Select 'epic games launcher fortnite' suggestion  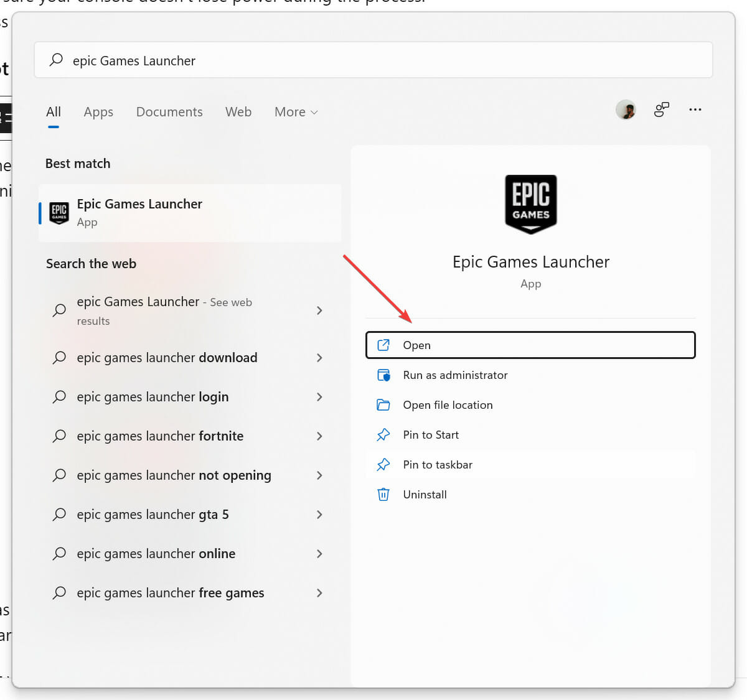(x=190, y=436)
